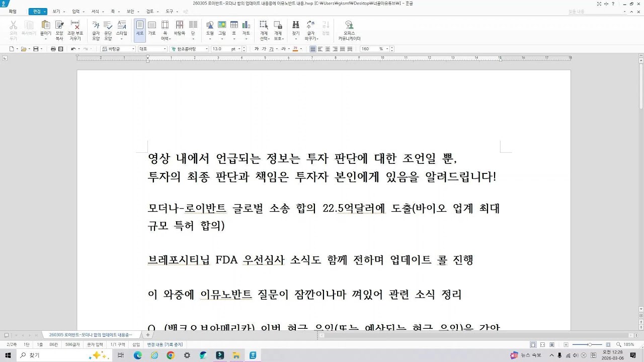This screenshot has width=644, height=362.
Task: Add a new document tab with plus
Action: [148, 335]
